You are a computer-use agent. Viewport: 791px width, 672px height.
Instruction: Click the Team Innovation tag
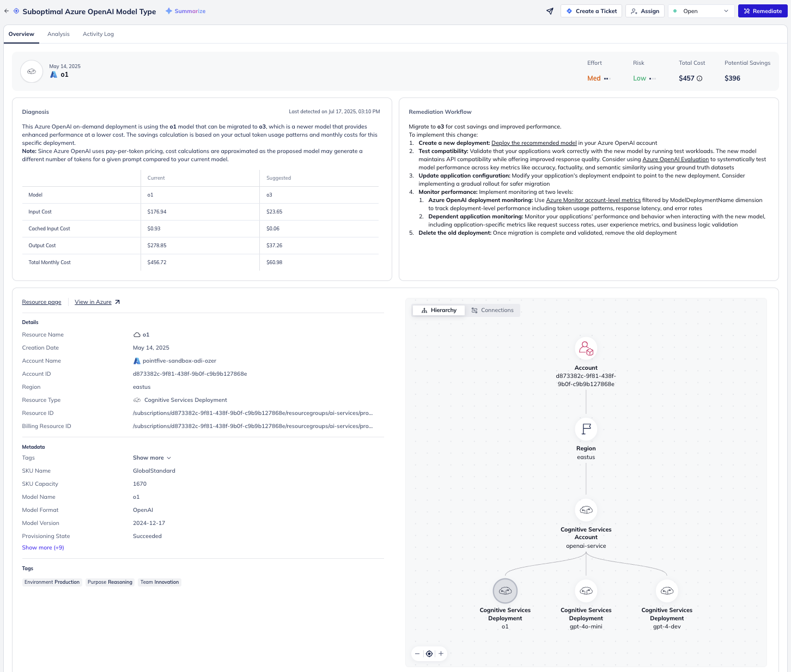[x=160, y=582]
